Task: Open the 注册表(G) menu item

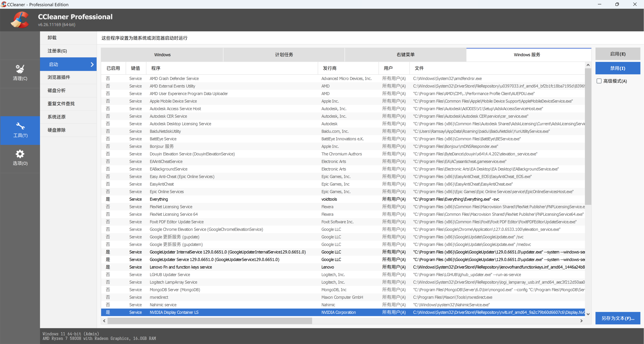Action: click(x=57, y=51)
